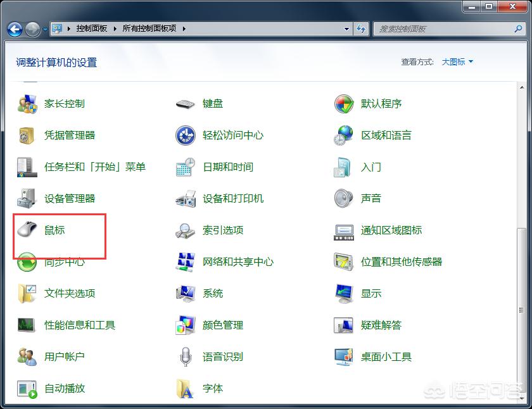Open the 用户帐户 text link

[65, 357]
